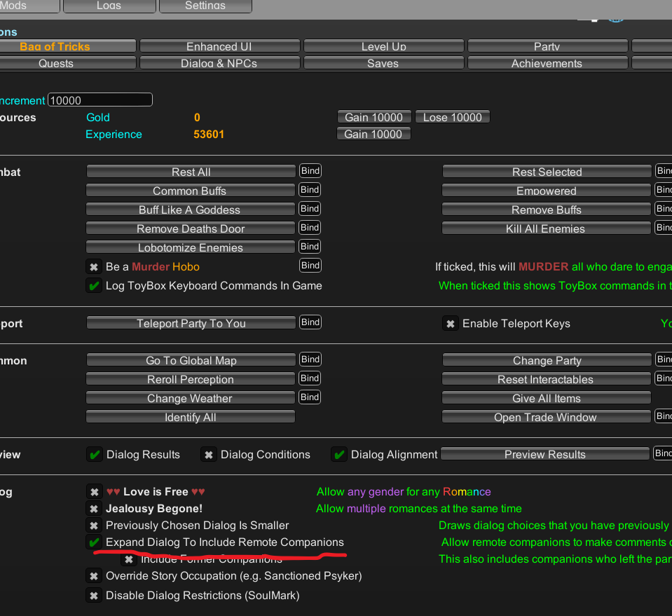
Task: Click Reset Interactables button
Action: [547, 379]
